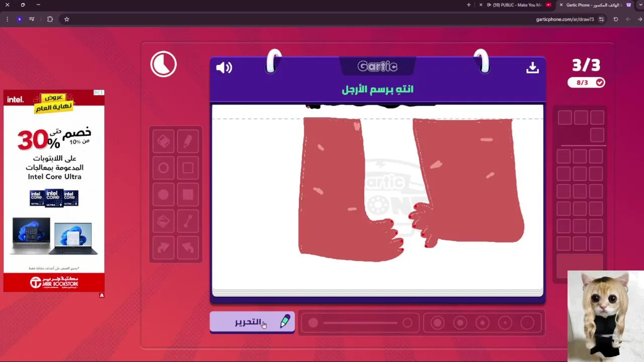Mute the game sound speaker icon
The width and height of the screenshot is (644, 362).
pos(224,67)
